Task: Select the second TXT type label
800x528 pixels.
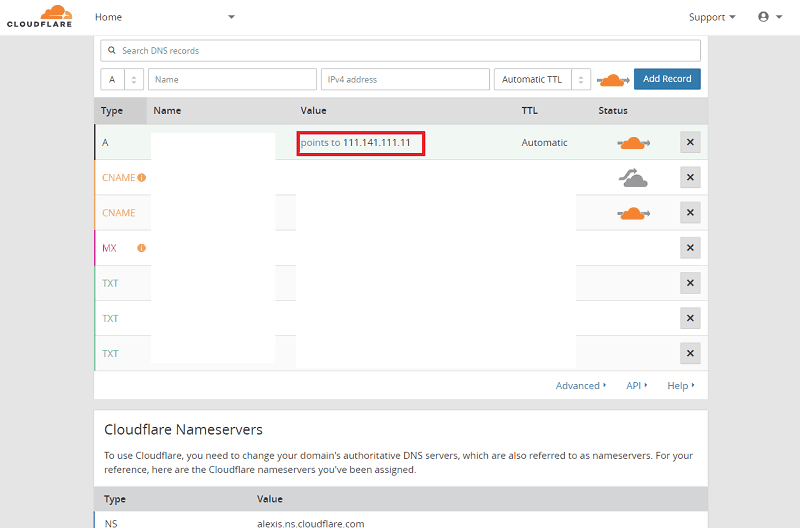Action: point(110,318)
